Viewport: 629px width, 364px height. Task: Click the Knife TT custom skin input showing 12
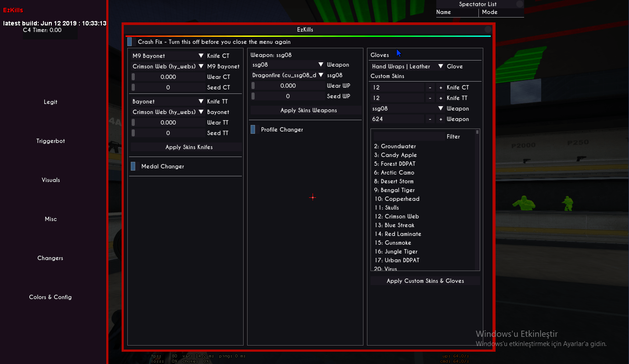pos(397,98)
